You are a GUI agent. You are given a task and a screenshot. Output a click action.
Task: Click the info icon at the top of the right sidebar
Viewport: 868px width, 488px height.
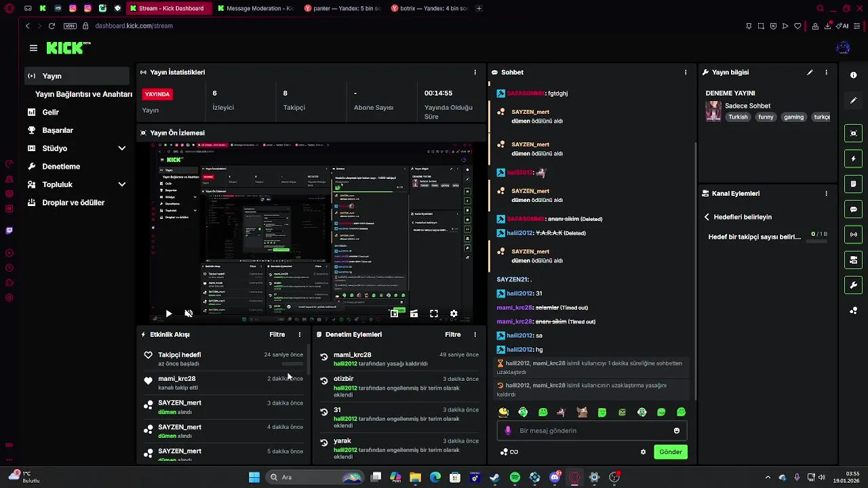pos(854,75)
